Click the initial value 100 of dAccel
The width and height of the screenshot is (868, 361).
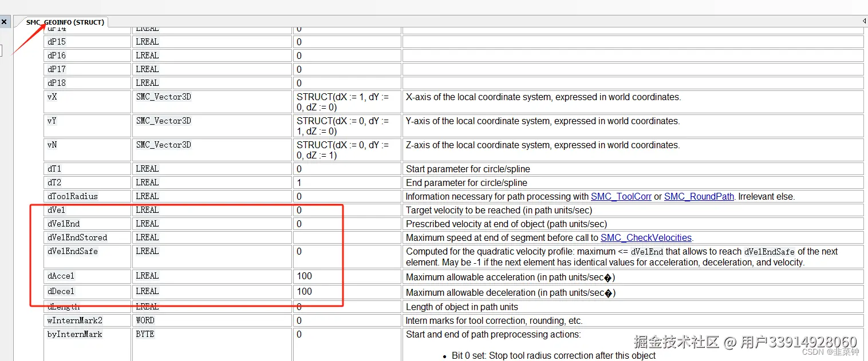click(304, 276)
